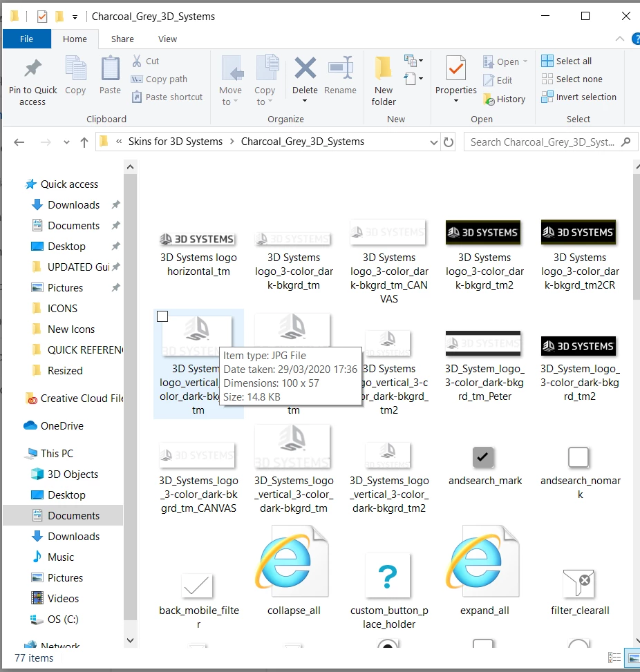Click navigation pane scroll up arrow

tap(131, 167)
